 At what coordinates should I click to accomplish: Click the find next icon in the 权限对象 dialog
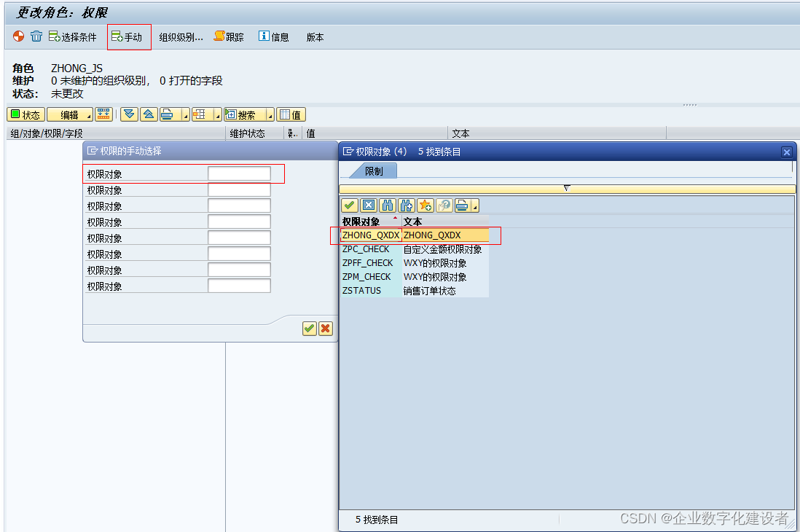tap(407, 205)
